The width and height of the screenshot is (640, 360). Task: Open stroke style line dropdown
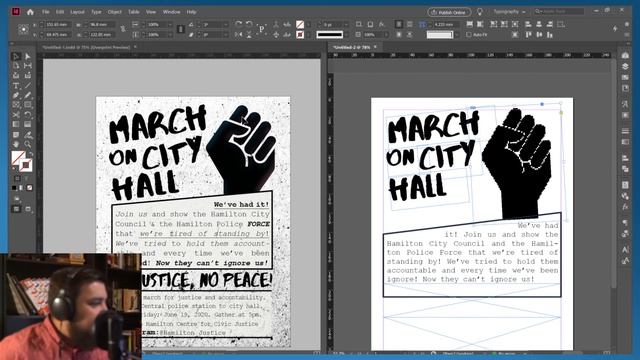[x=346, y=35]
